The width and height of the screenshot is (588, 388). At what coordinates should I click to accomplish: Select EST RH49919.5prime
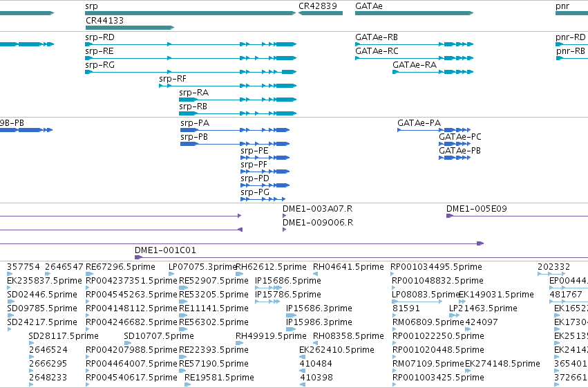coord(271,337)
